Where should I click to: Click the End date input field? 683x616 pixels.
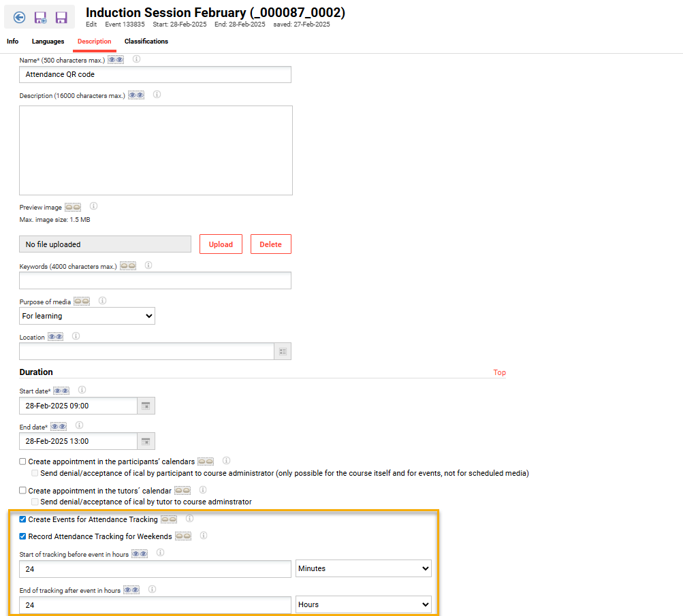click(78, 441)
